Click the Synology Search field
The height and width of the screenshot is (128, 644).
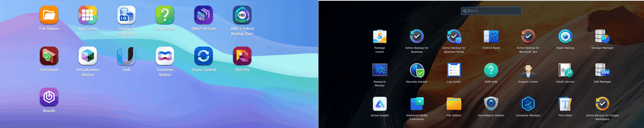(x=491, y=11)
